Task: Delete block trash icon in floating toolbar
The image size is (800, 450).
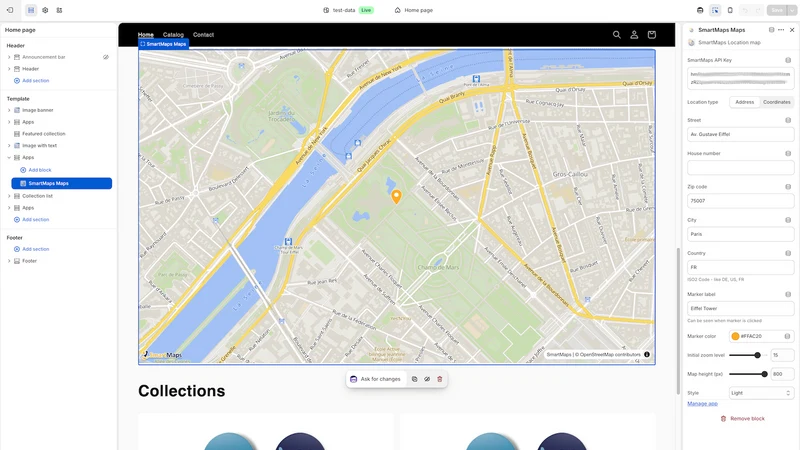Action: (440, 379)
